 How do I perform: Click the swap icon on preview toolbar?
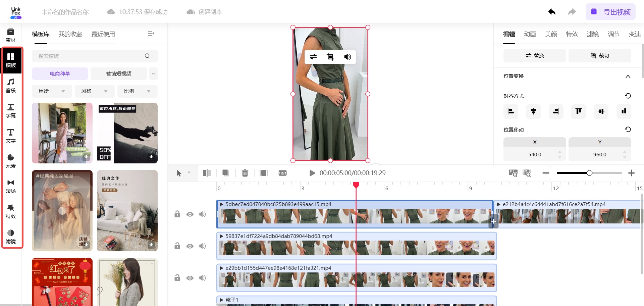click(x=313, y=57)
